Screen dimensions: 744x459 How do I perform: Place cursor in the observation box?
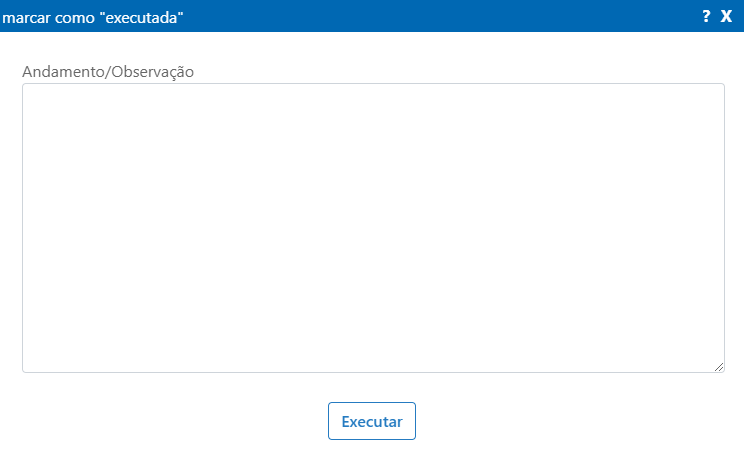[373, 228]
